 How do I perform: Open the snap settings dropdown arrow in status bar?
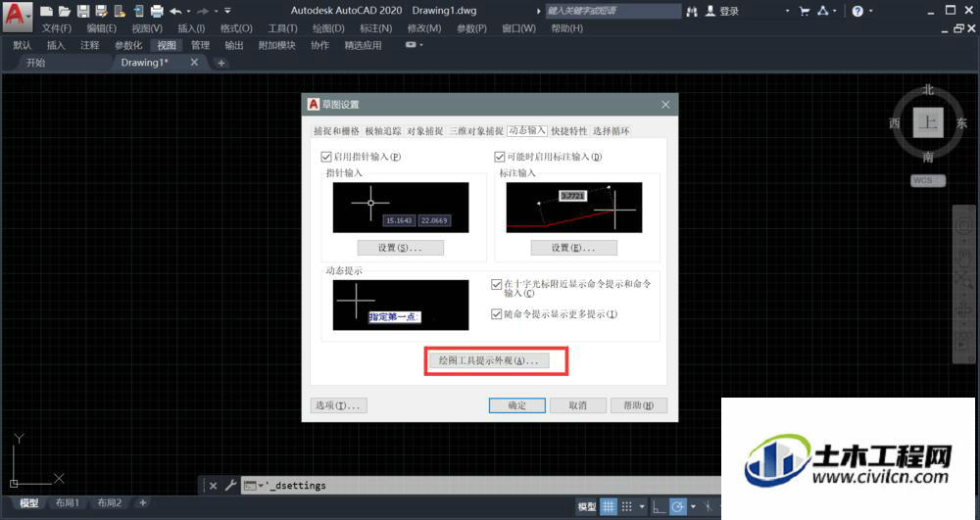tap(641, 507)
